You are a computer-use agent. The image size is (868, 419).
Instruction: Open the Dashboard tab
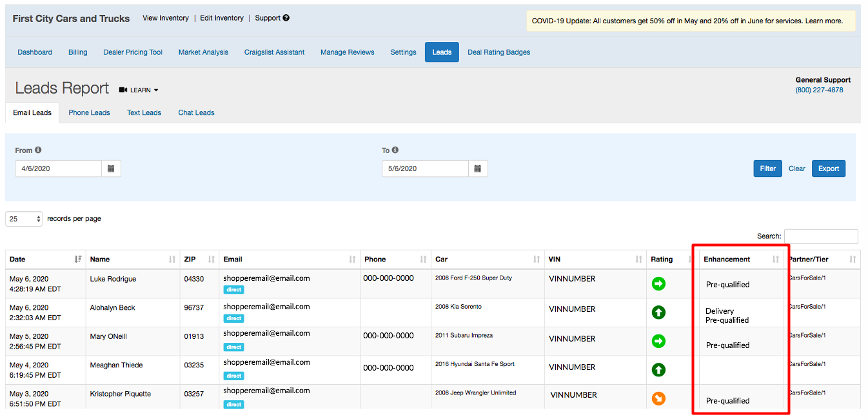point(35,52)
